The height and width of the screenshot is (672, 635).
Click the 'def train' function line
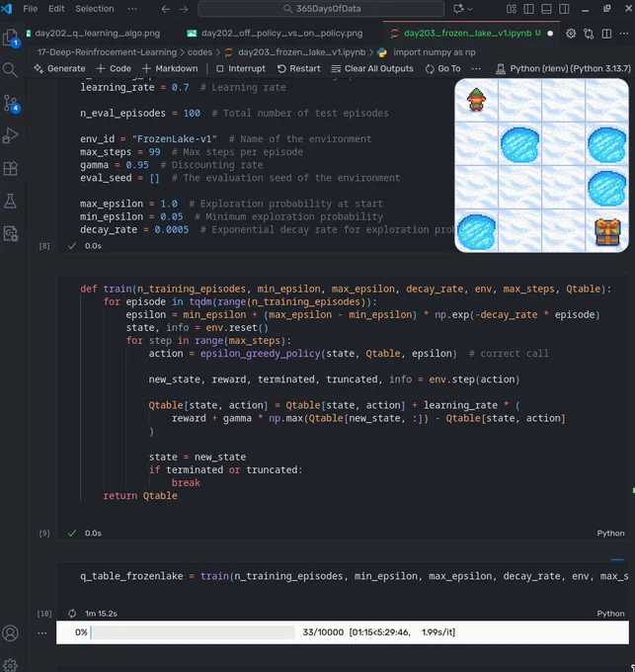click(346, 289)
